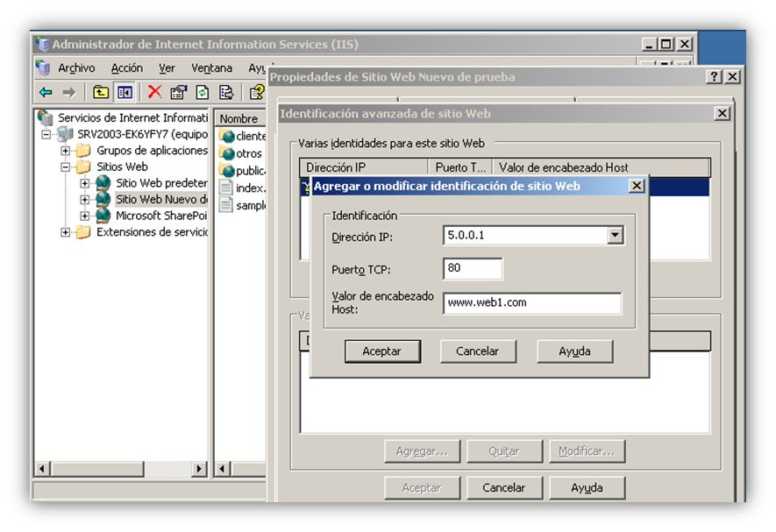This screenshot has height=532, width=776.
Task: Click the cliente virtual directory icon
Action: 228,136
